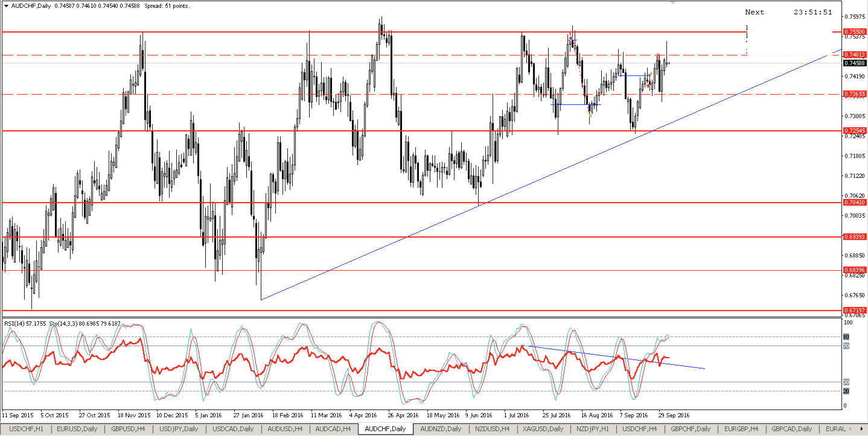Viewport: 868px width, 436px height.
Task: Select the XAGUSD,Daily tab
Action: tap(543, 429)
